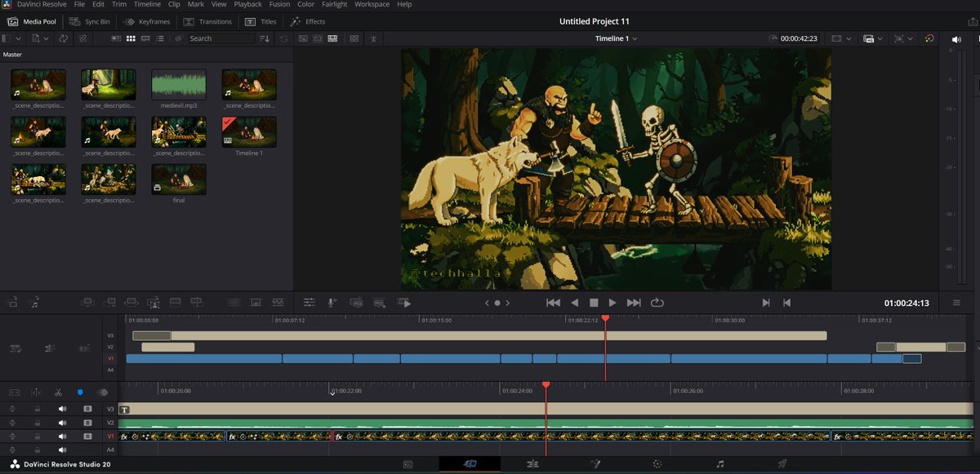This screenshot has width=980, height=474.
Task: Switch Media Pool to thumbnail grid view
Action: pos(131,38)
